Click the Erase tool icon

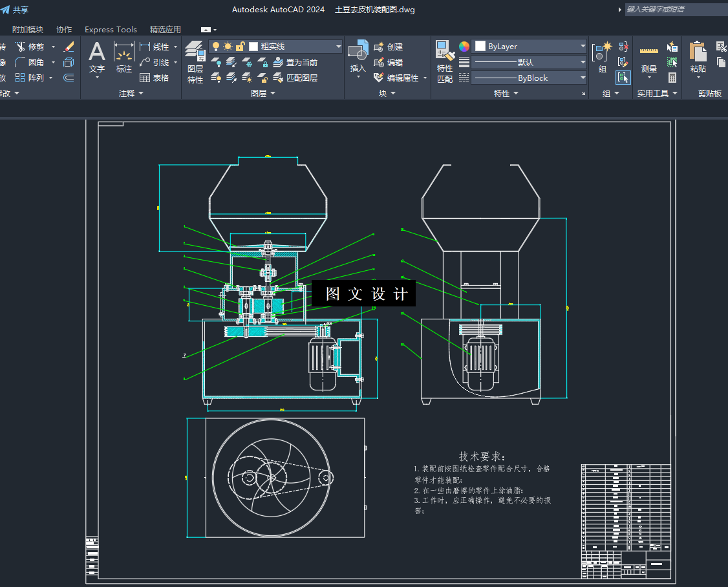point(69,47)
